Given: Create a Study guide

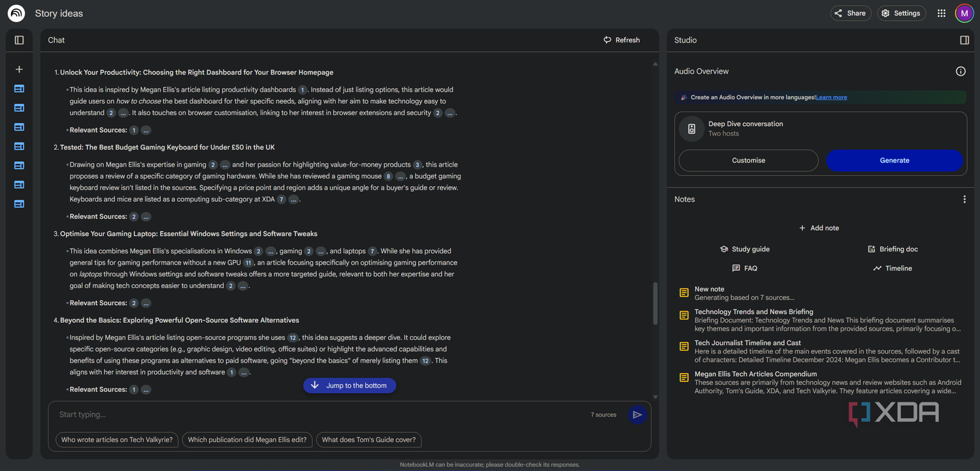Looking at the screenshot, I should 745,249.
